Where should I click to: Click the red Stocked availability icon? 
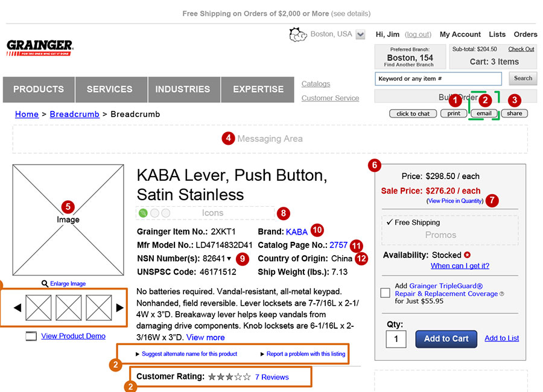click(468, 255)
